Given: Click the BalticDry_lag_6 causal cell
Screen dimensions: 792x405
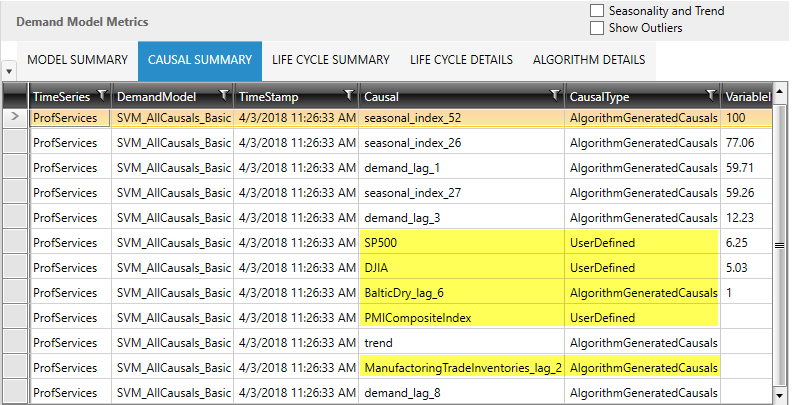Looking at the screenshot, I should pyautogui.click(x=461, y=293).
